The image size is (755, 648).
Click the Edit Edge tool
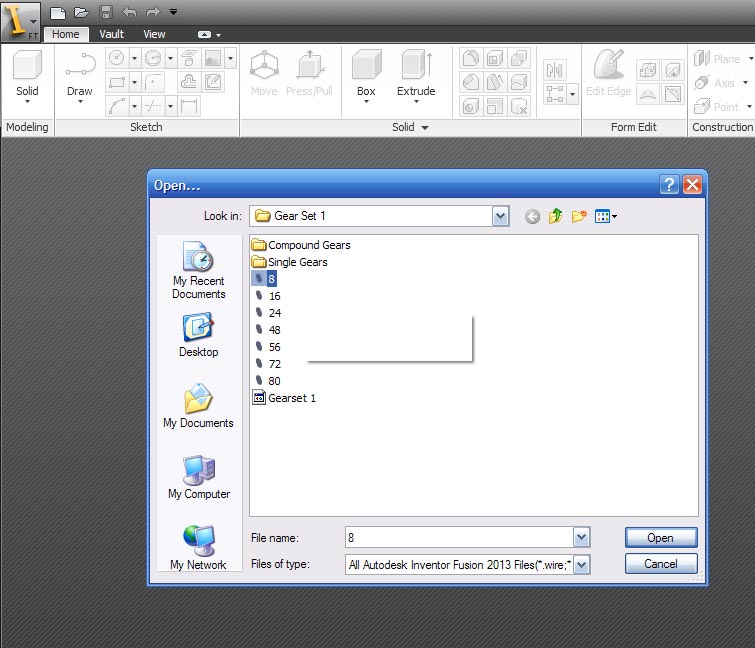609,73
